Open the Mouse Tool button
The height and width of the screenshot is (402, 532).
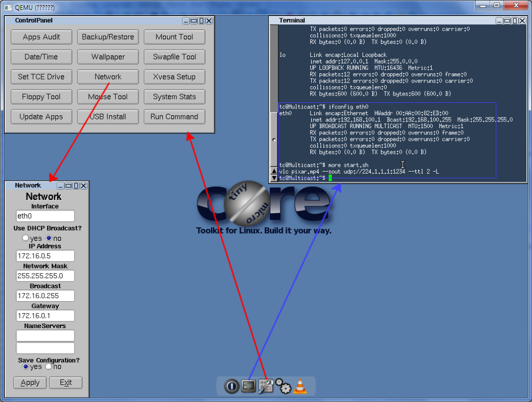coord(108,97)
